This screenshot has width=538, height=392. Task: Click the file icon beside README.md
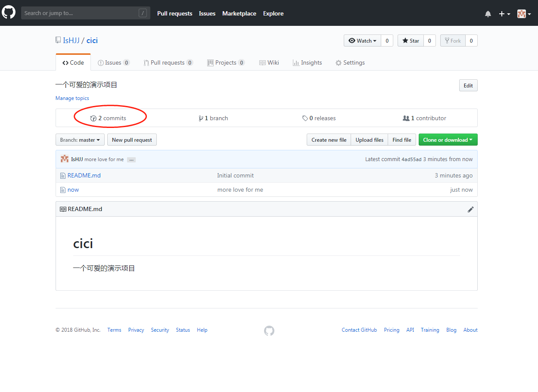tap(63, 176)
